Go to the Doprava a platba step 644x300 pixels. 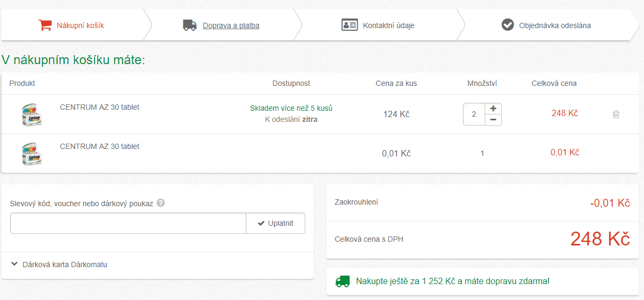coord(231,25)
